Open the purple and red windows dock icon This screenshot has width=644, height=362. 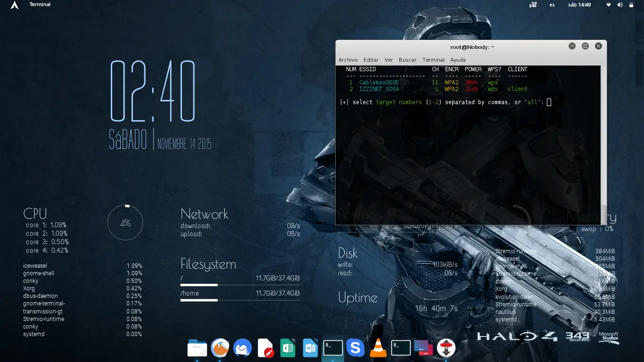coord(423,348)
